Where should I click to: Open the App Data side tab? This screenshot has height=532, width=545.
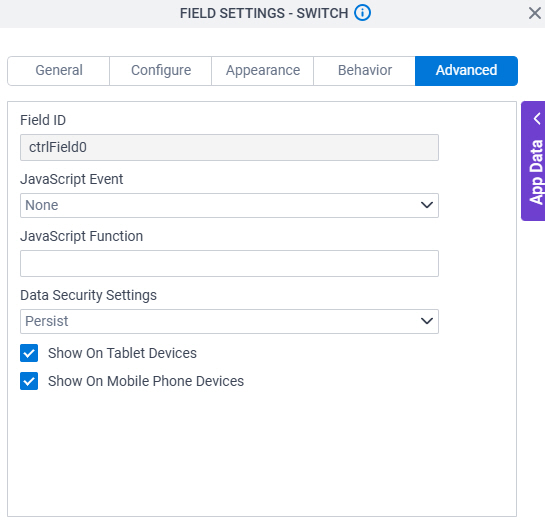point(533,161)
